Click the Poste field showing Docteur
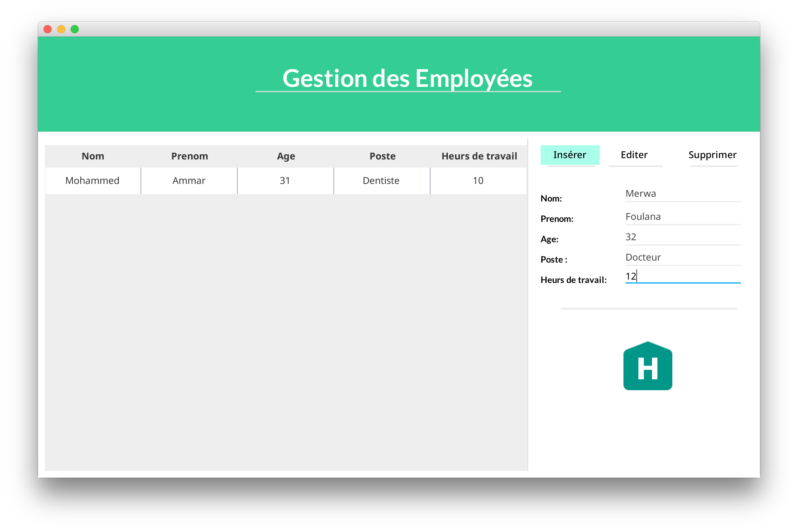 pyautogui.click(x=683, y=257)
